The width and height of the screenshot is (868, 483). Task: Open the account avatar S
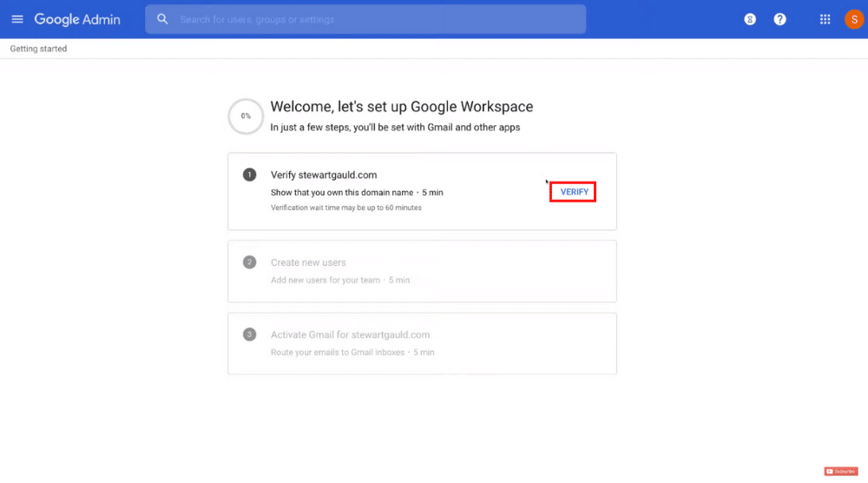853,19
